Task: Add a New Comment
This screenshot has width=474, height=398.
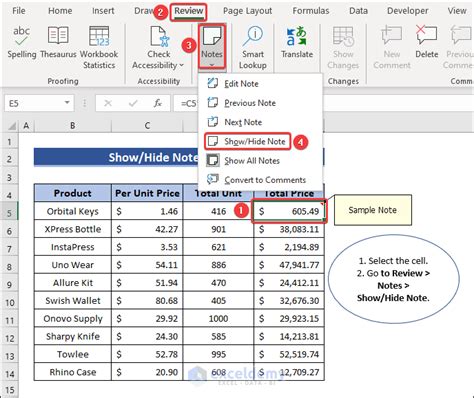Action: pos(392,47)
